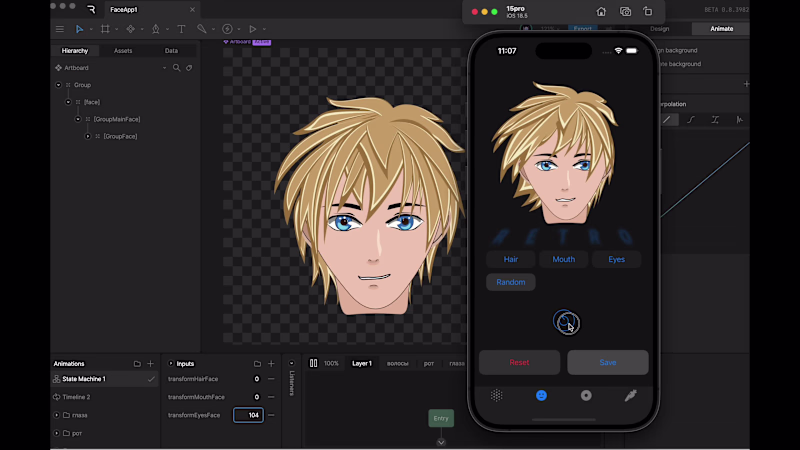The height and width of the screenshot is (450, 800).
Task: Select the Layer 1 state machine tab
Action: click(362, 363)
